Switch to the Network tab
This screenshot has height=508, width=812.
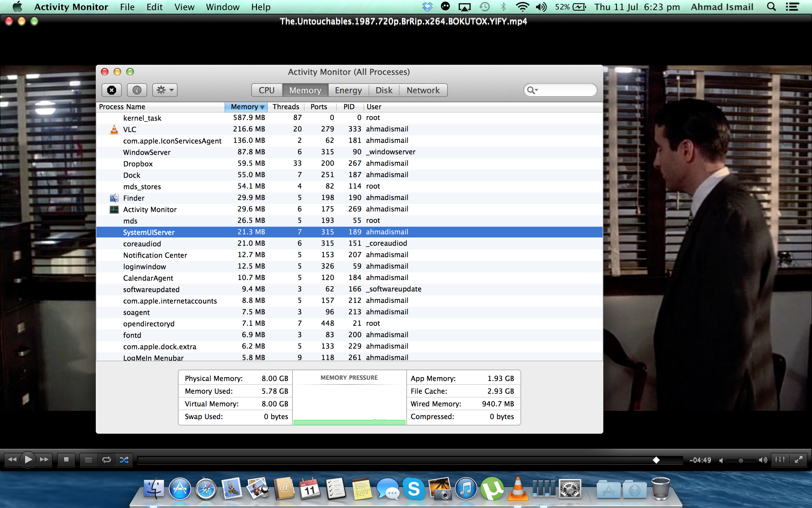point(423,90)
